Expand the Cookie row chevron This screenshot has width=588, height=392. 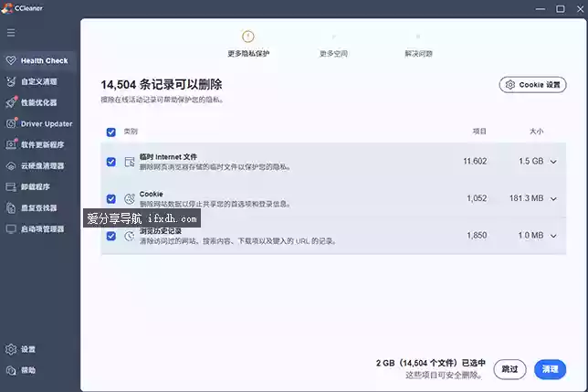click(x=553, y=199)
